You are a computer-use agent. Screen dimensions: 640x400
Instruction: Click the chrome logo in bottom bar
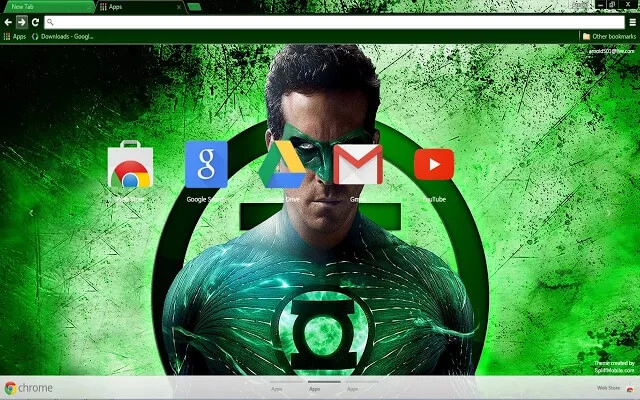pyautogui.click(x=29, y=388)
